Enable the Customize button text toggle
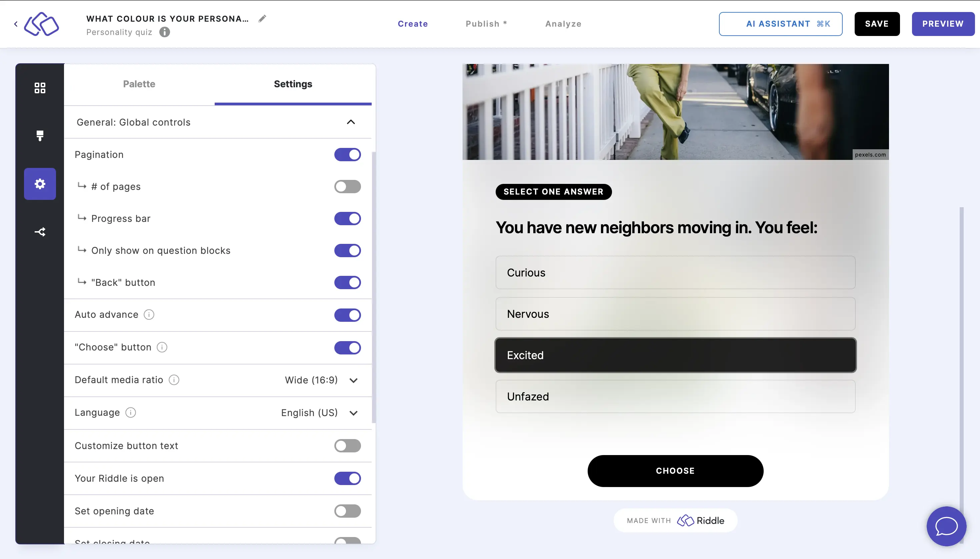Viewport: 980px width, 559px height. tap(347, 445)
